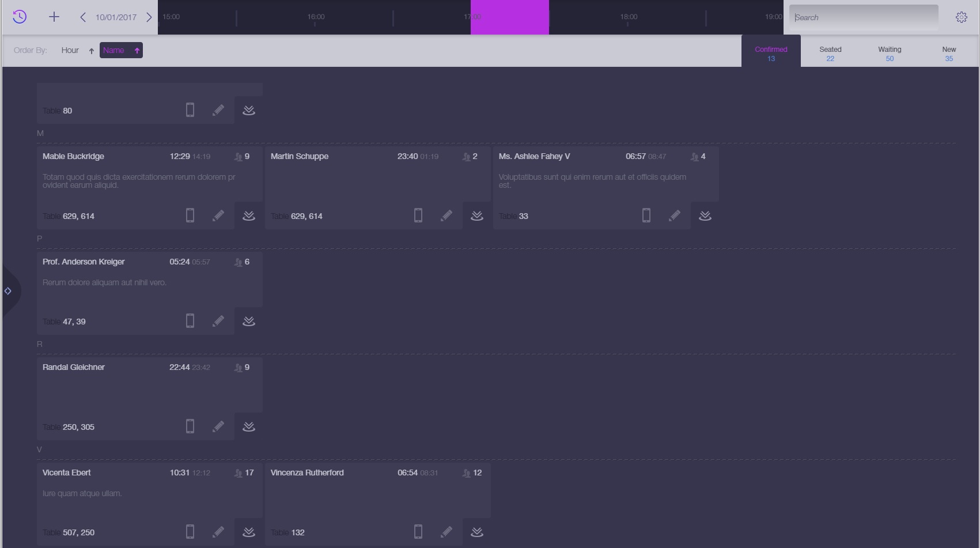Seat Mable Buckridge with double-chevron icon
980x548 pixels.
pos(249,216)
